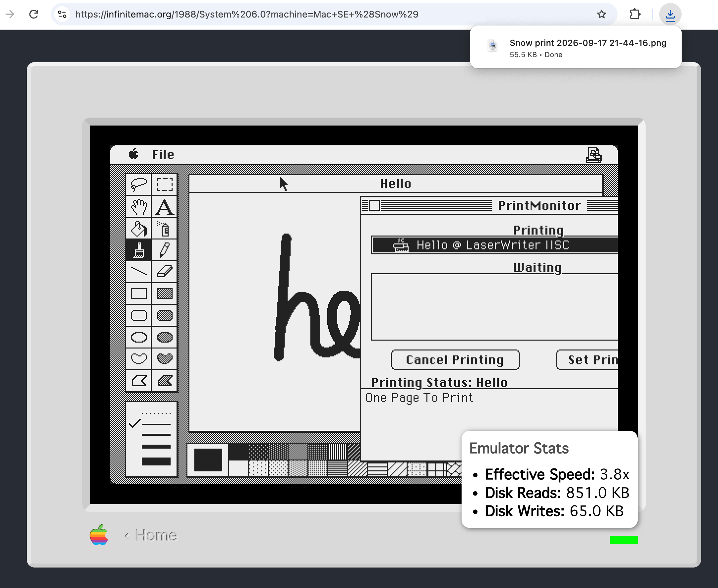The width and height of the screenshot is (718, 588).
Task: Click the Disk Writes stat line
Action: [554, 511]
